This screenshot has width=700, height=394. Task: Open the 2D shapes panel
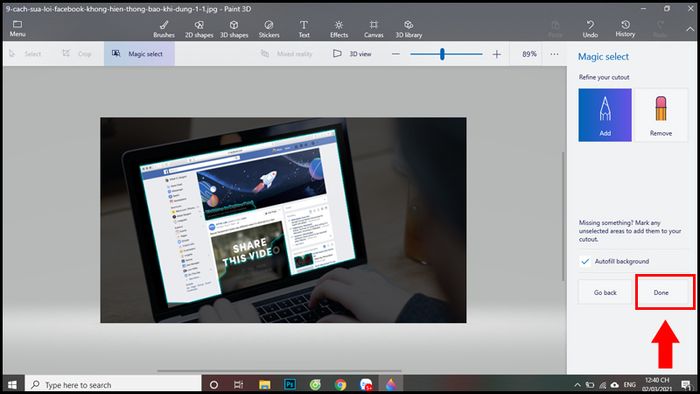199,29
